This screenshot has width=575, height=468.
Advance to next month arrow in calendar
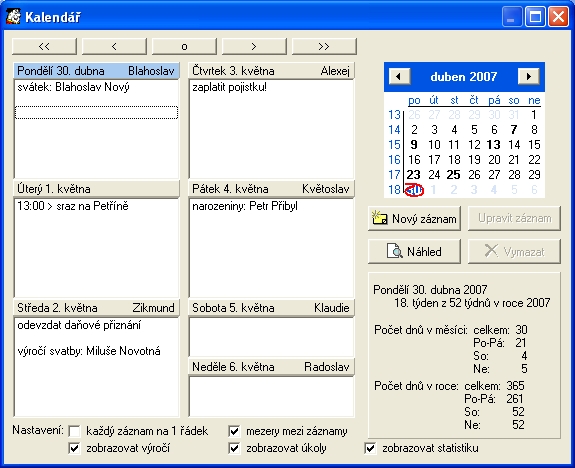point(528,76)
